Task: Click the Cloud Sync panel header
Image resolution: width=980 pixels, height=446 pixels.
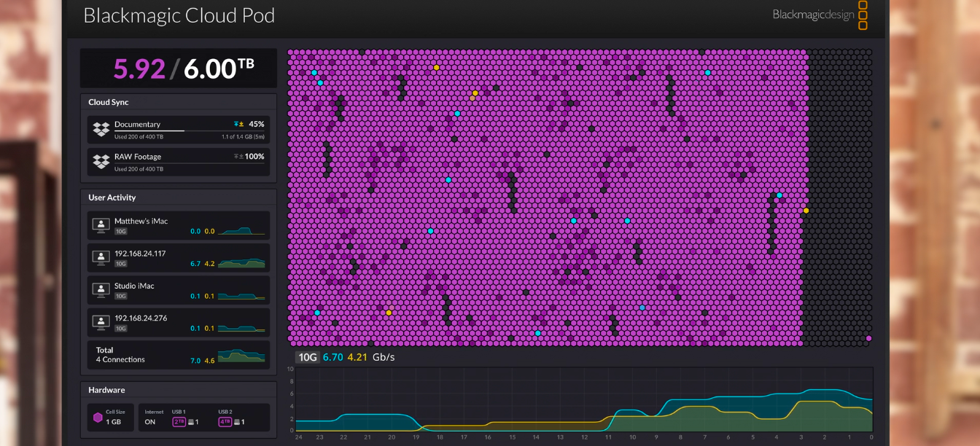Action: pos(179,102)
